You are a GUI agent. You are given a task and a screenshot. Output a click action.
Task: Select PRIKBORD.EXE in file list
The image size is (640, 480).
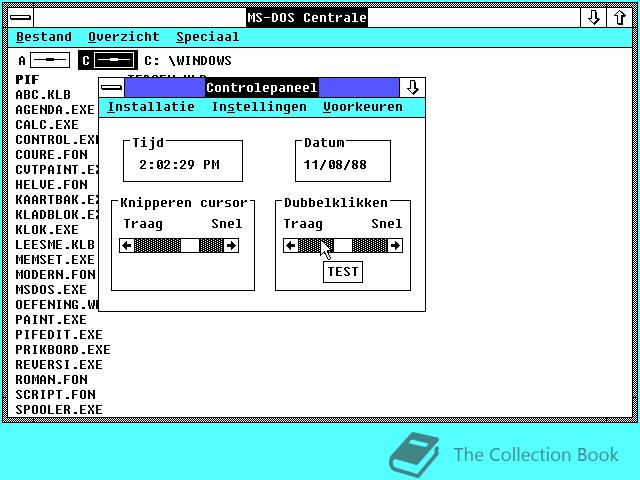point(63,350)
